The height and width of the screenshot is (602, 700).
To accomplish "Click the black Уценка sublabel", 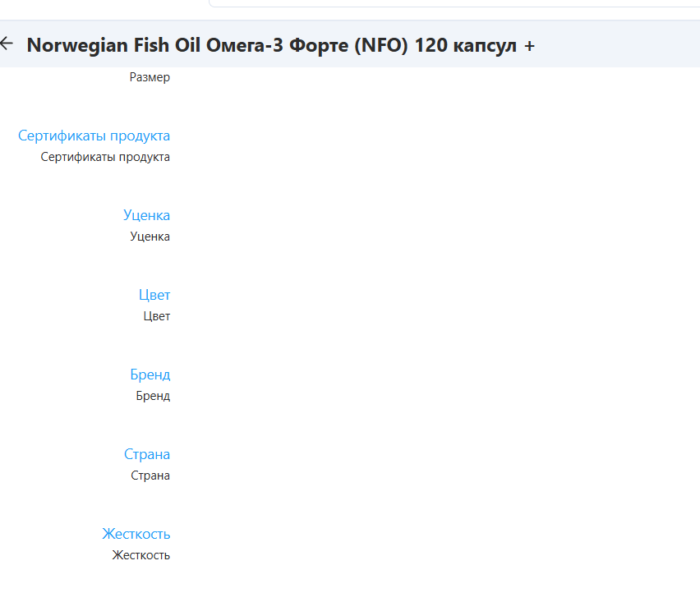I will point(150,237).
